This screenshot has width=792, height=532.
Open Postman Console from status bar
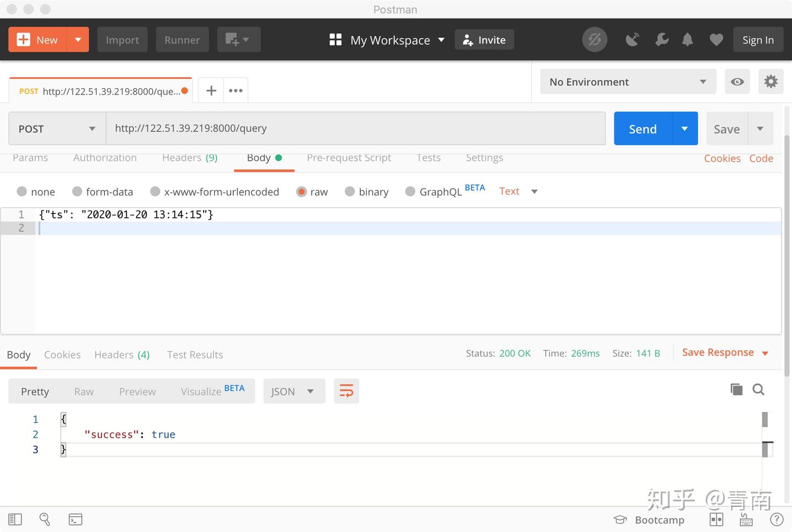[x=75, y=519]
